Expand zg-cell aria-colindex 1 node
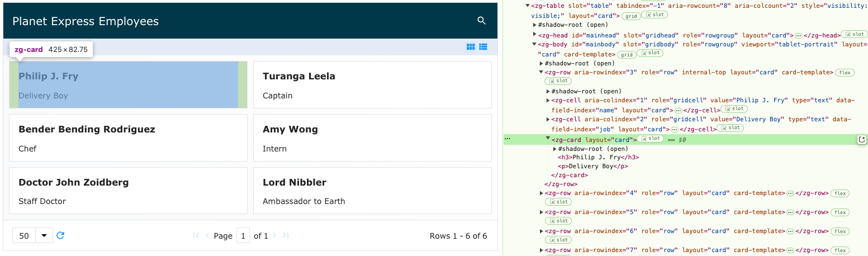This screenshot has height=256, width=868. click(x=548, y=100)
